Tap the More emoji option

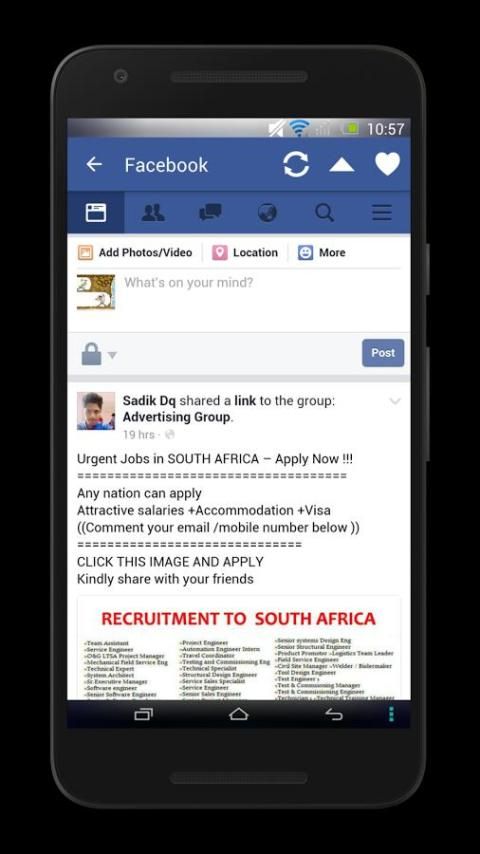321,252
